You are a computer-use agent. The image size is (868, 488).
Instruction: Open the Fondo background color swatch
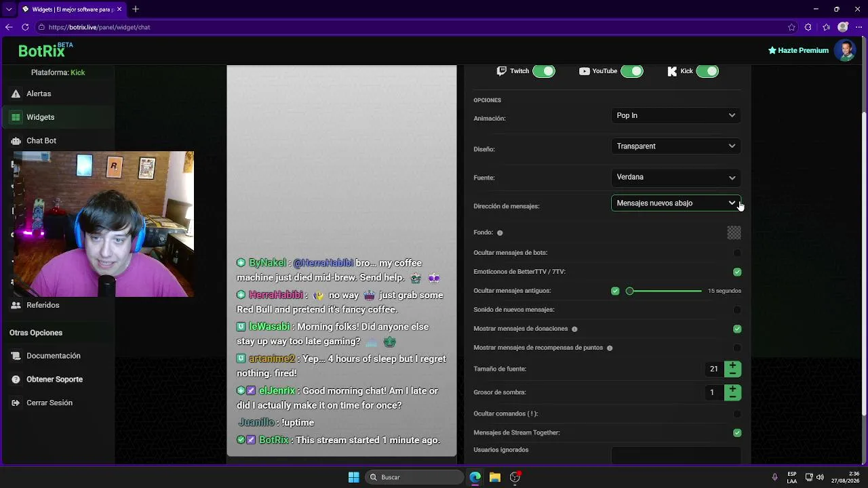(x=734, y=232)
